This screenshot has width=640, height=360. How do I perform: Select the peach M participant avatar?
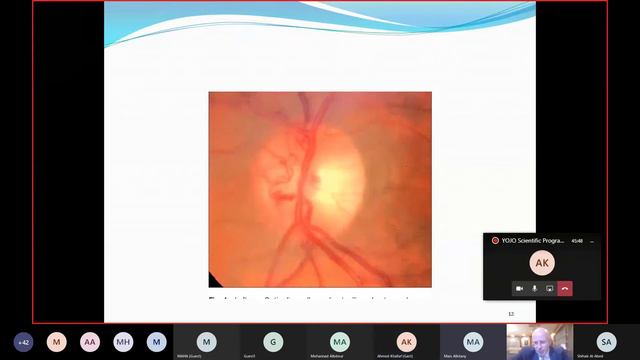(x=57, y=342)
